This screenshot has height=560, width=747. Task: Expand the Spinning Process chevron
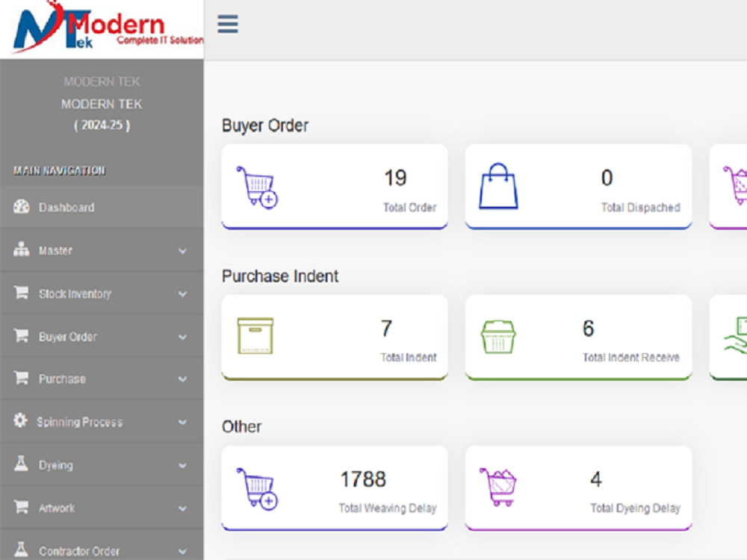pos(182,422)
